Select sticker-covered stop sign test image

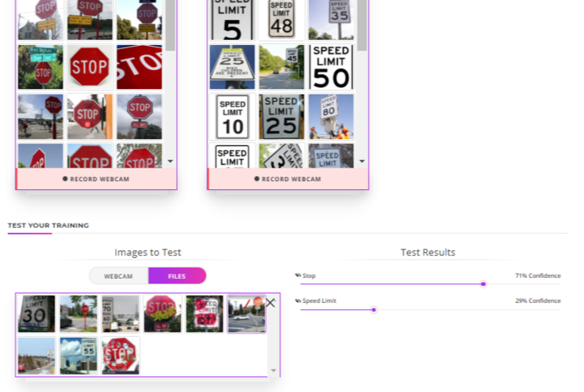(x=120, y=355)
